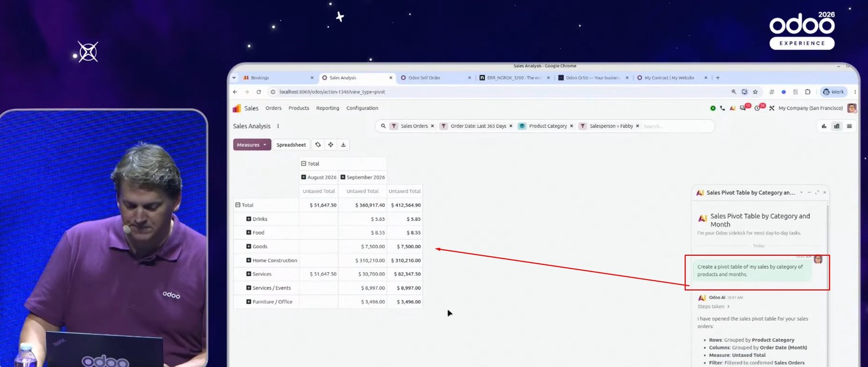The image size is (868, 367).
Task: Open the messages icon with badge 13
Action: (x=744, y=107)
